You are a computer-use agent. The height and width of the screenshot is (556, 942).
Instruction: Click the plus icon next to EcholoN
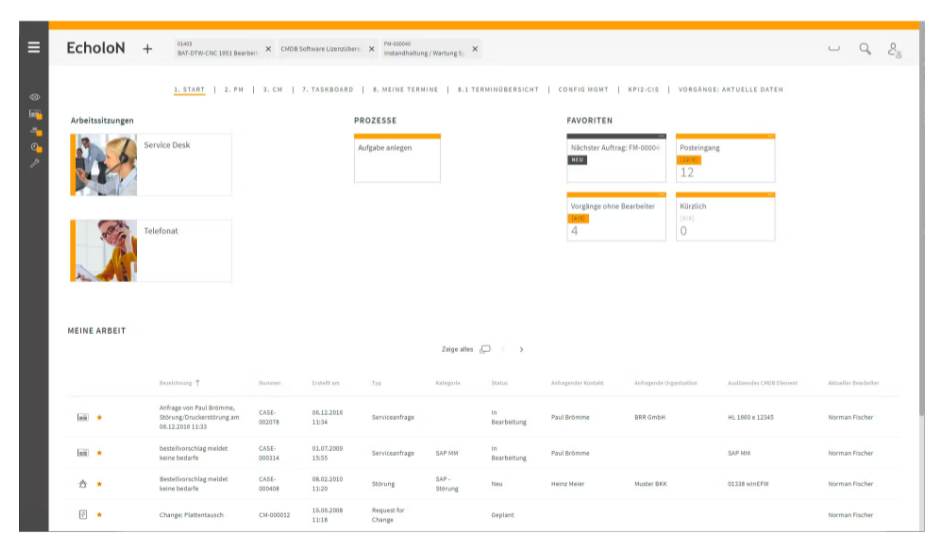tap(147, 48)
